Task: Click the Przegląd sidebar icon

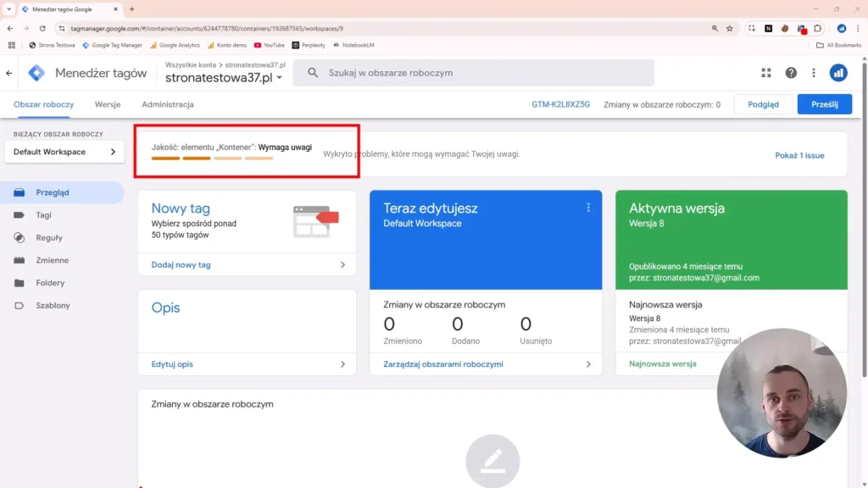Action: click(19, 192)
